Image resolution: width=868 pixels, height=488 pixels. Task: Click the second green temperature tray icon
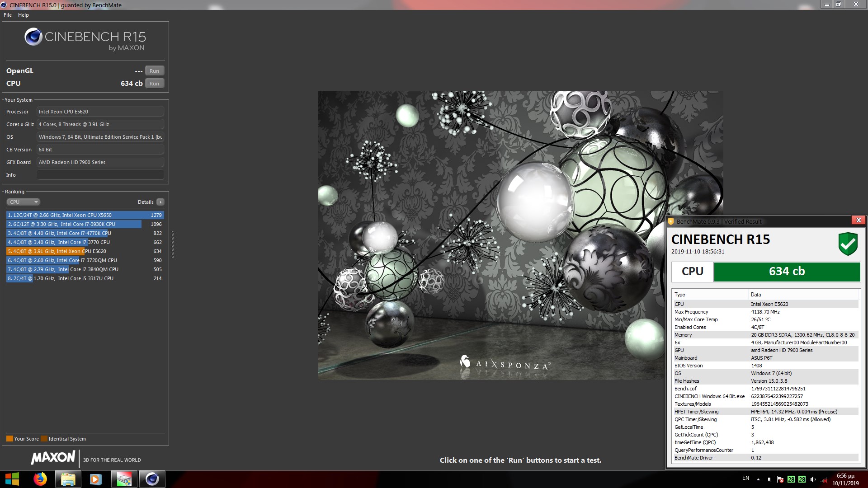(x=802, y=479)
